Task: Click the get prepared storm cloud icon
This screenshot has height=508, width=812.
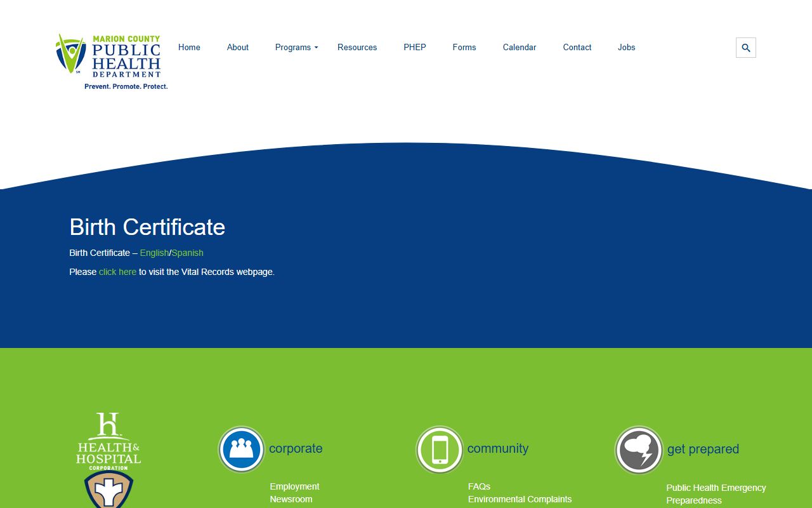Action: [x=639, y=450]
